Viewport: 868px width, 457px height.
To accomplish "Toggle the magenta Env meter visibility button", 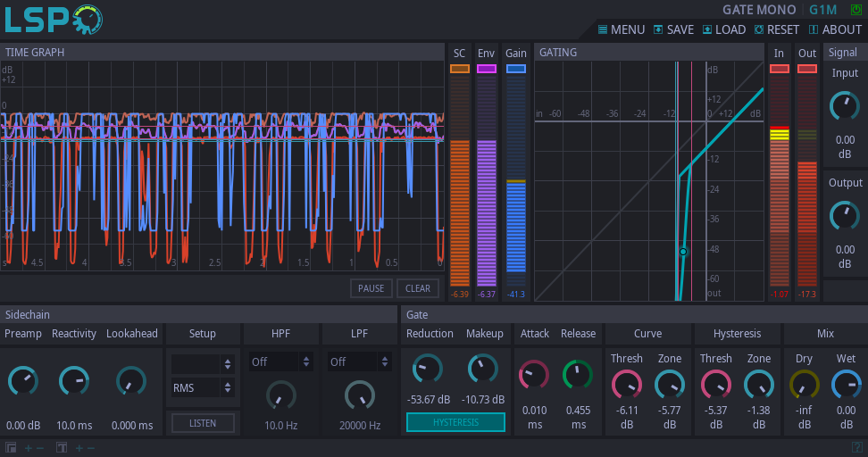I will coord(487,69).
